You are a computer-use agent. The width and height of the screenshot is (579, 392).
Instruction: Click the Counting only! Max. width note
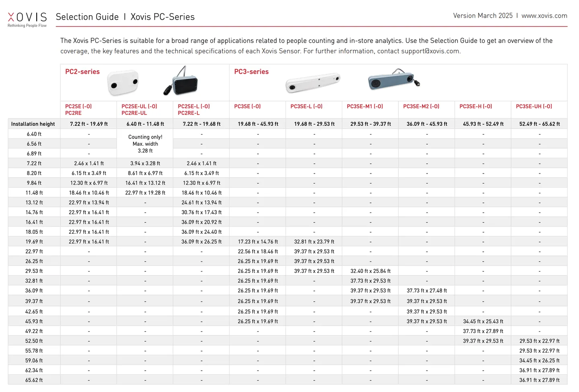(145, 144)
